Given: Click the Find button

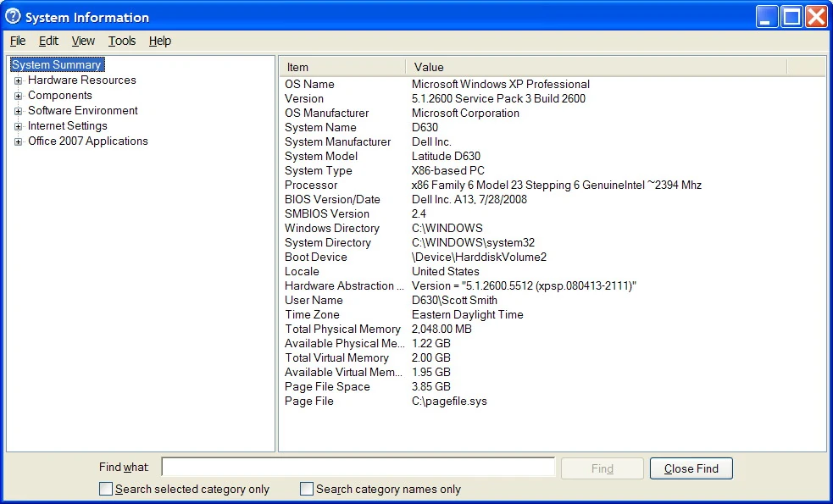Looking at the screenshot, I should 602,468.
